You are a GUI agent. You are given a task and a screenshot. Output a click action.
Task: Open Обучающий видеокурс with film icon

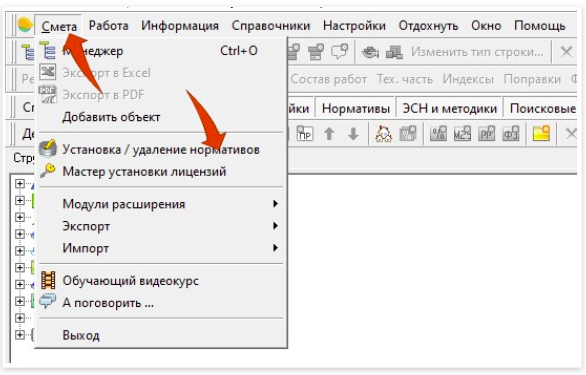point(161,281)
